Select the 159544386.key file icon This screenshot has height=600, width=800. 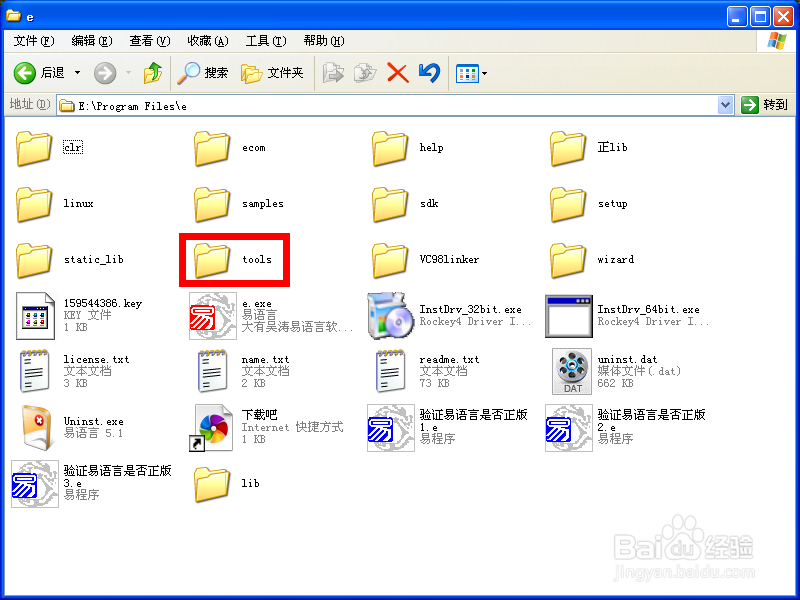tap(35, 316)
